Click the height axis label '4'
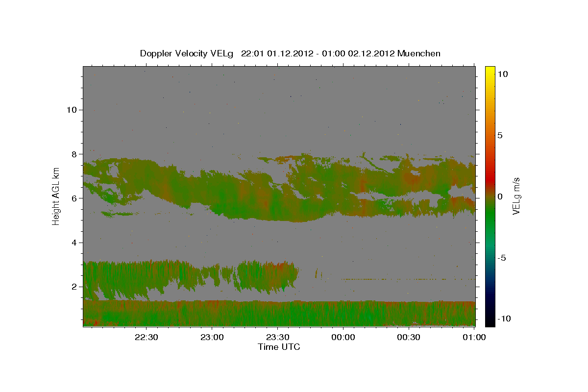588x392 pixels. point(73,243)
